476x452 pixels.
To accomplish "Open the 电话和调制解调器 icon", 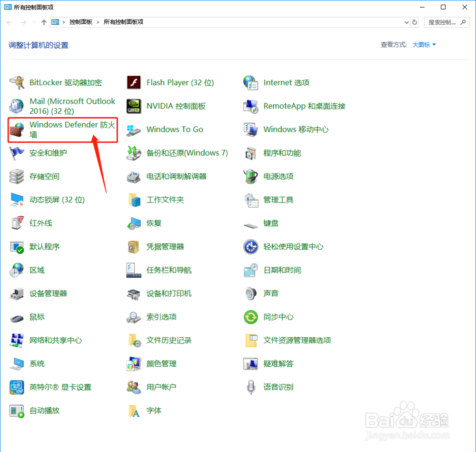I will [x=134, y=177].
